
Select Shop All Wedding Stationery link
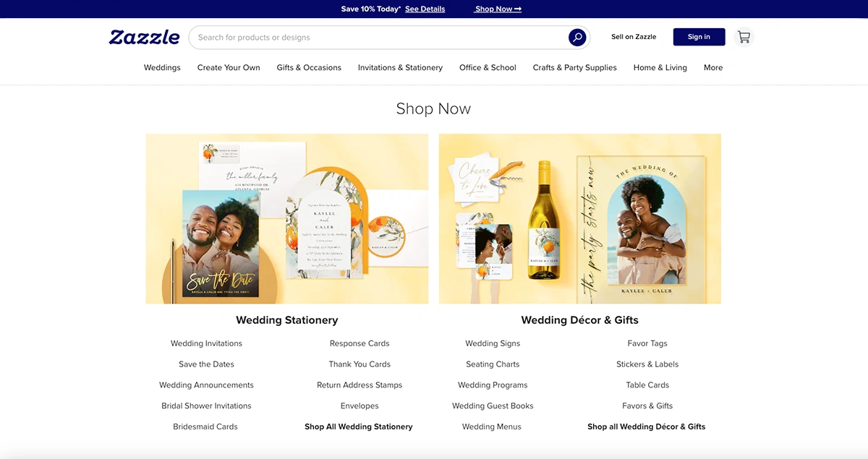pyautogui.click(x=358, y=426)
